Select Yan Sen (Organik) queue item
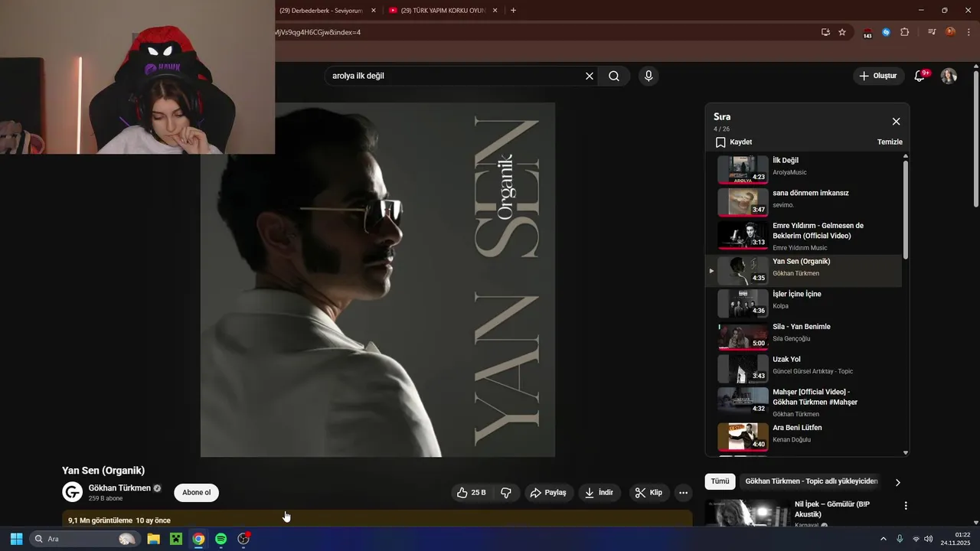Image resolution: width=980 pixels, height=551 pixels. click(803, 270)
